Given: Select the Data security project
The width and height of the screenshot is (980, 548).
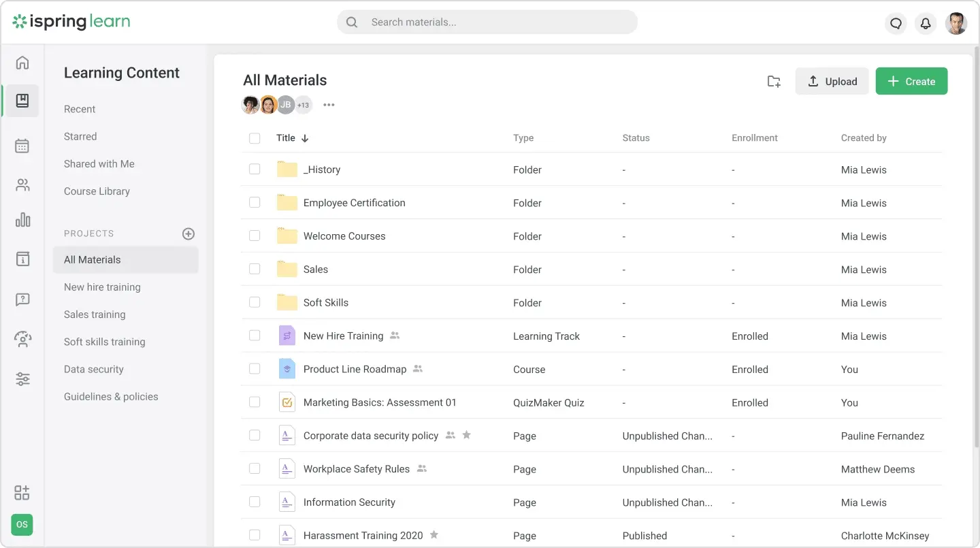Looking at the screenshot, I should click(x=94, y=369).
